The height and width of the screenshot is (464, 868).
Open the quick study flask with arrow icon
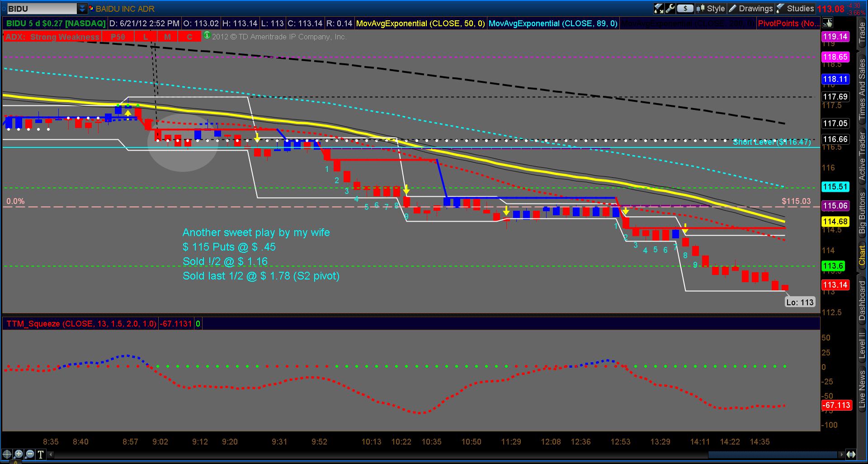tap(659, 8)
